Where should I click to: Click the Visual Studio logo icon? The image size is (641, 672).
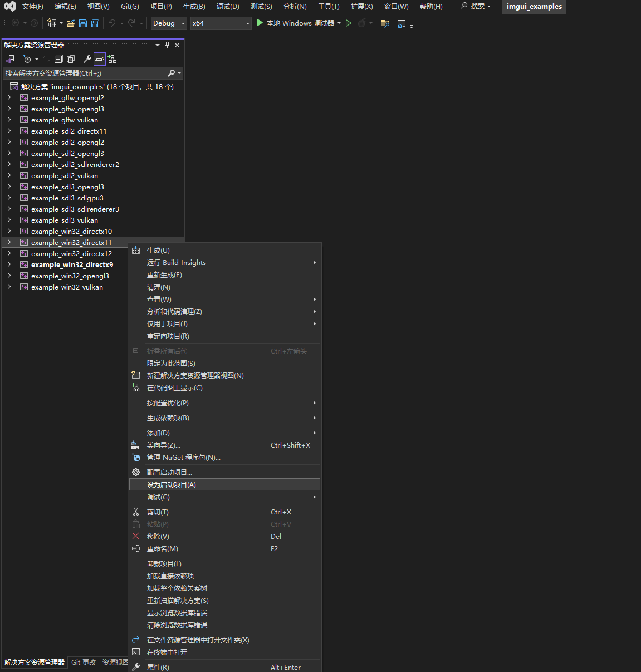point(9,7)
